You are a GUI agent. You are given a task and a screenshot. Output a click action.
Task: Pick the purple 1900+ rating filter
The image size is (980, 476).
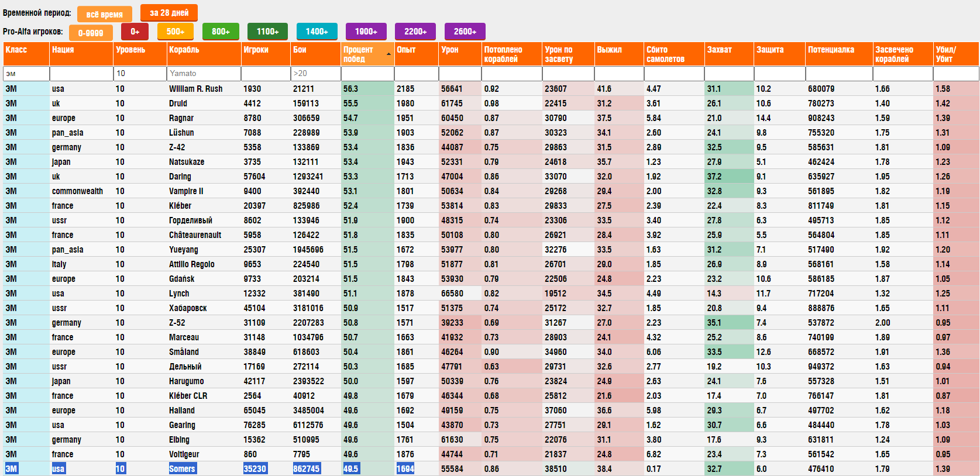coord(366,32)
